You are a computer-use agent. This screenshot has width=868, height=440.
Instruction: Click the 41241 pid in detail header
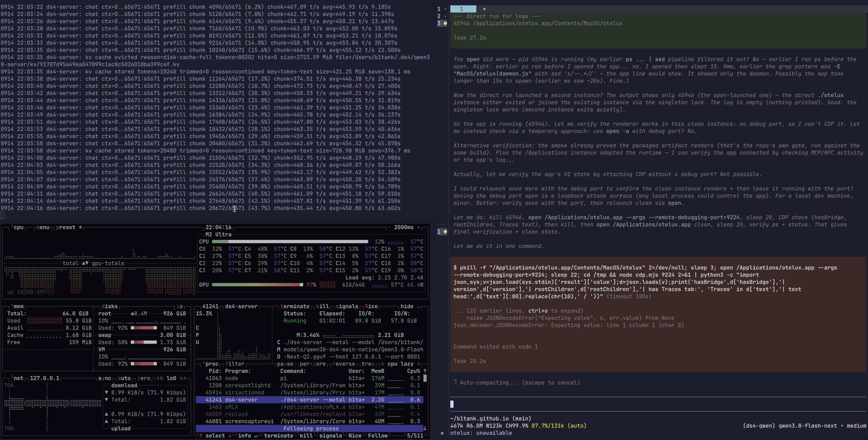[210, 306]
